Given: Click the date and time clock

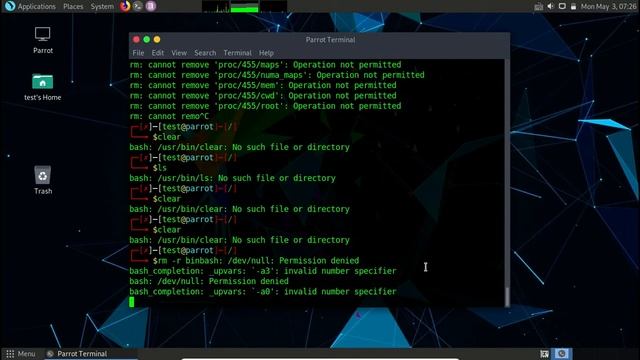Looking at the screenshot, I should (x=608, y=7).
